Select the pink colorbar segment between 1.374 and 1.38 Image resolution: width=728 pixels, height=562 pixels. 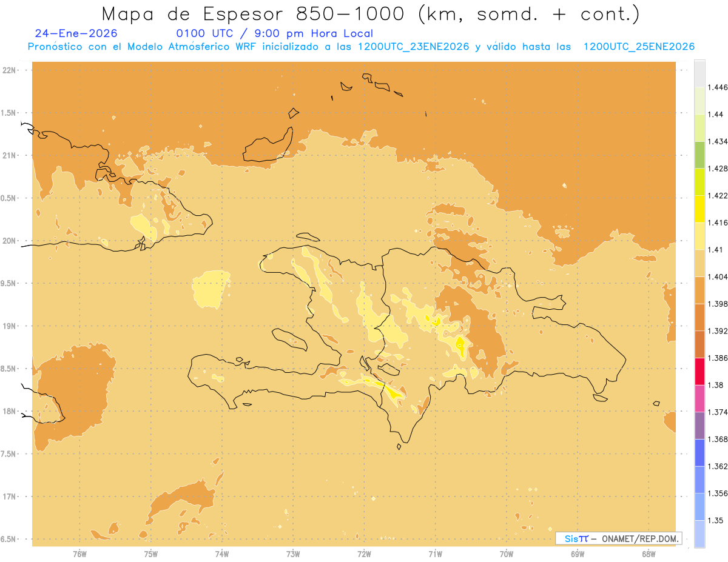(x=699, y=398)
